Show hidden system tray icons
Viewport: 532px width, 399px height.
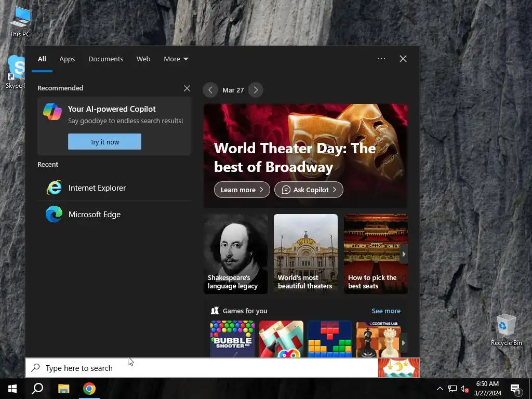pos(440,389)
